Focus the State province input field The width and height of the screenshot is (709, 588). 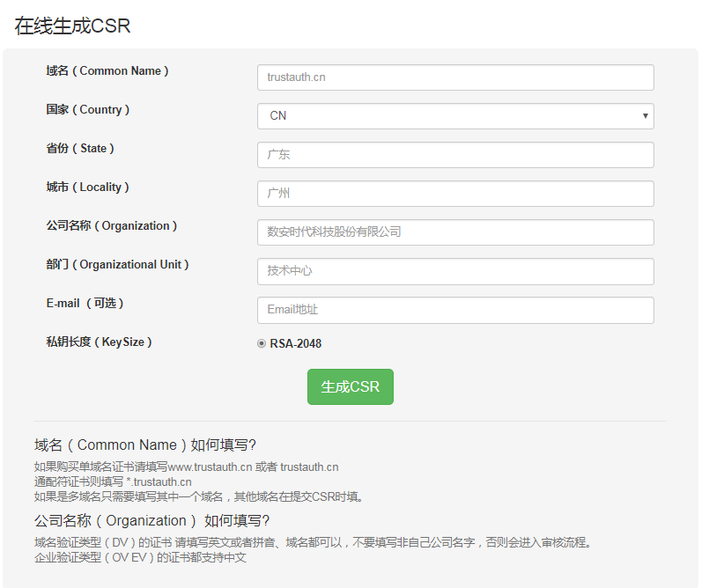click(x=455, y=155)
